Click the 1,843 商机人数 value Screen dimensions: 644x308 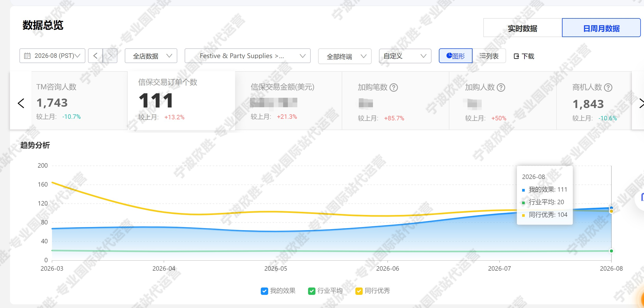pos(588,104)
